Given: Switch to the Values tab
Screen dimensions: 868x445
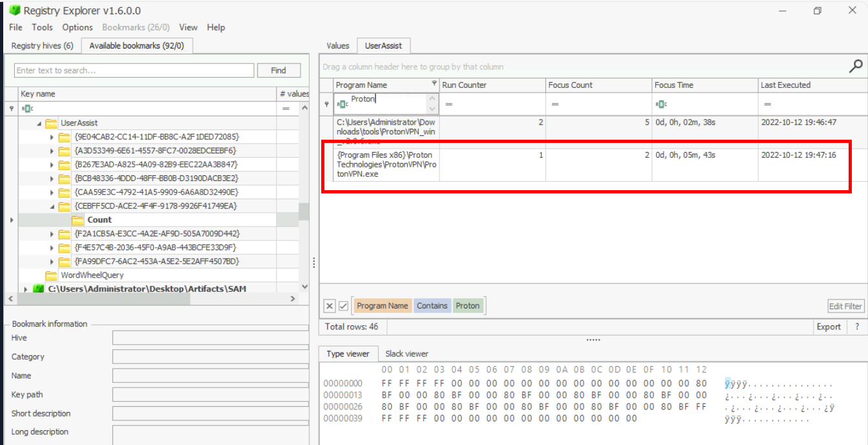Looking at the screenshot, I should click(x=337, y=46).
